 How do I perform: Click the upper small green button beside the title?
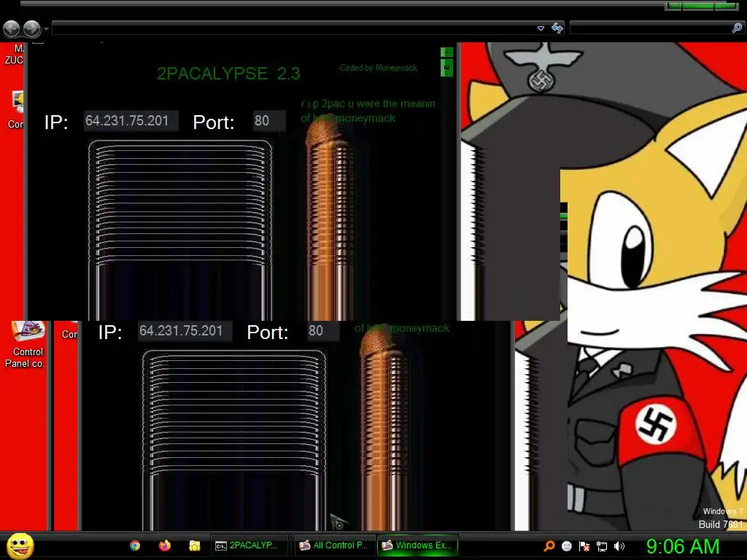(447, 52)
